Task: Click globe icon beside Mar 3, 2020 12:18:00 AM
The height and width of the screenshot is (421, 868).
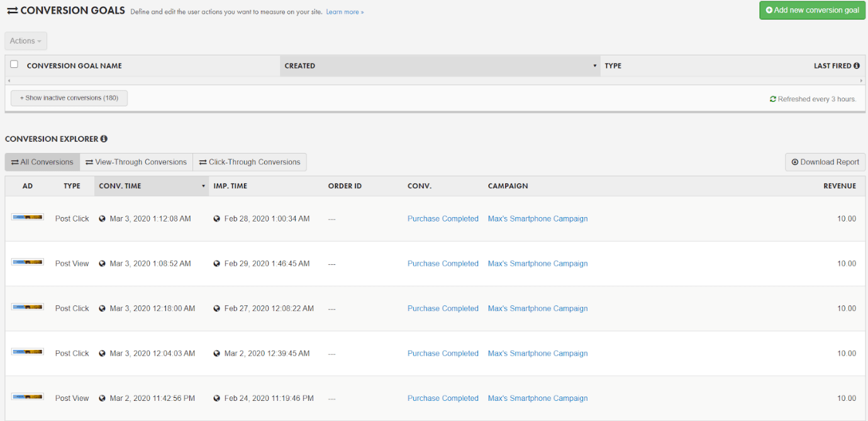Action: 102,308
